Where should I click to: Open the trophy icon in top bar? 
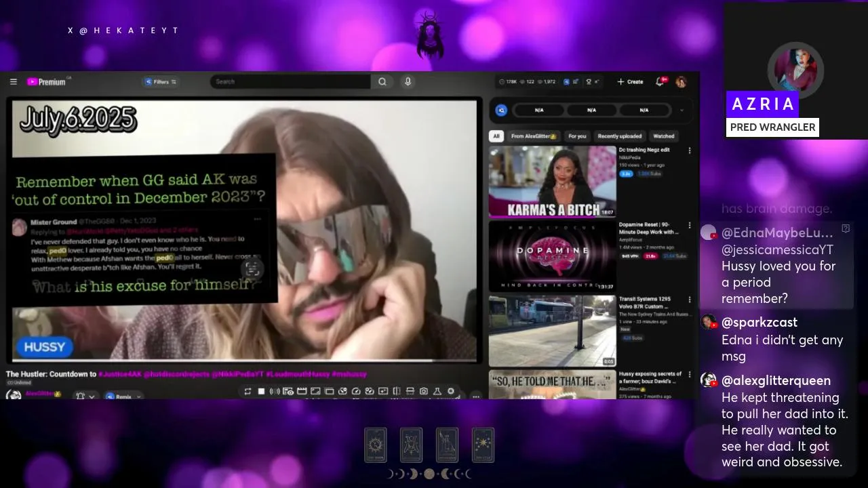click(x=589, y=81)
